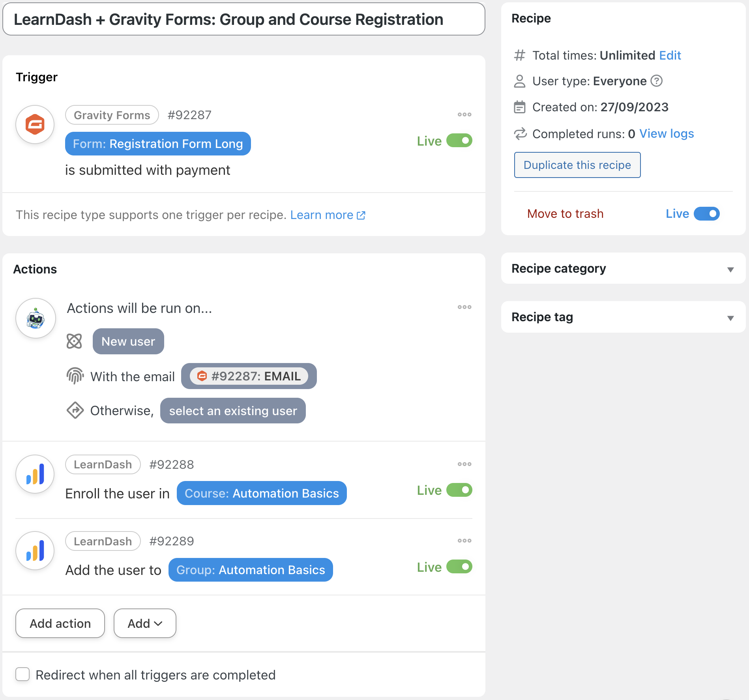Expand the Recipe category panel
The image size is (749, 700).
(623, 268)
